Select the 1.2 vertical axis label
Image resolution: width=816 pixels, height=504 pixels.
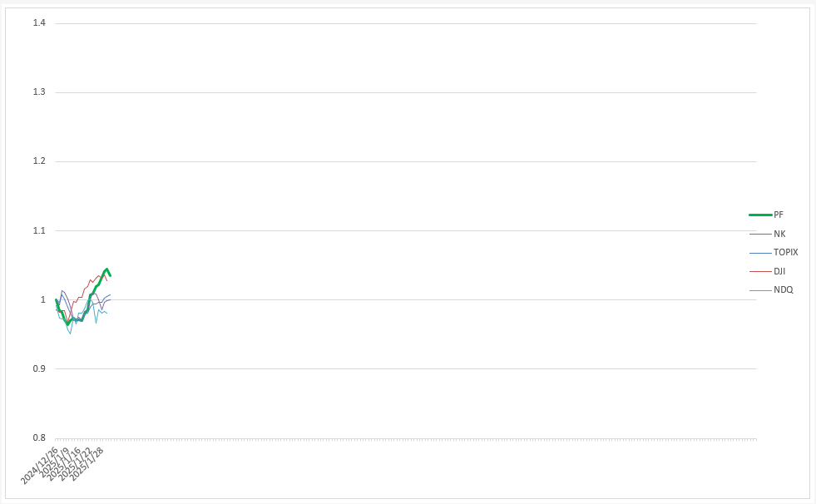39,161
